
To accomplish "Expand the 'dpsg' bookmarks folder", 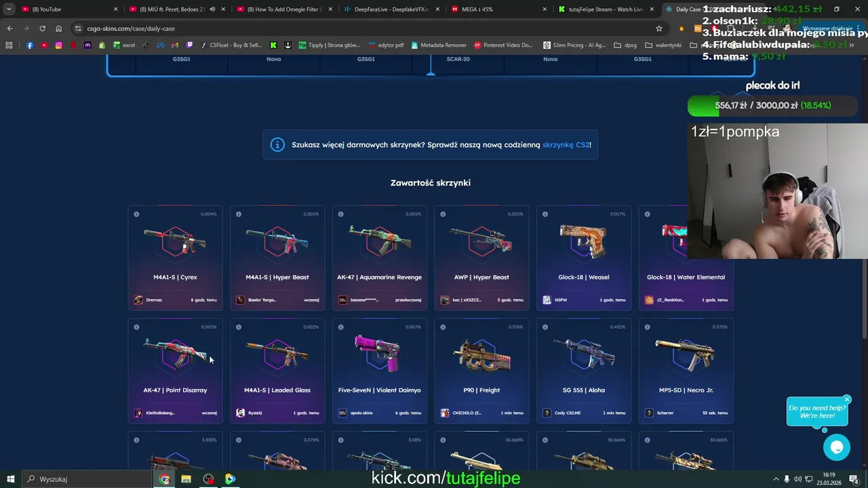I will 625,45.
